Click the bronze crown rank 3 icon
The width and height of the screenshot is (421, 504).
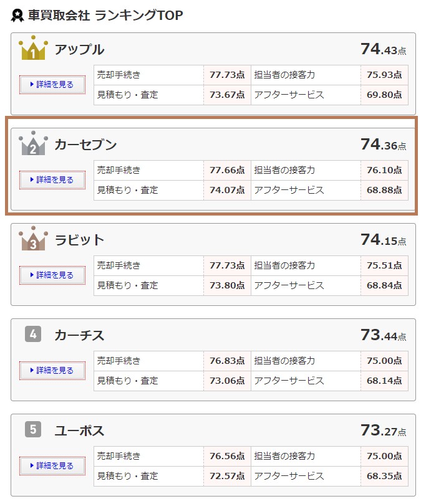[x=33, y=240]
